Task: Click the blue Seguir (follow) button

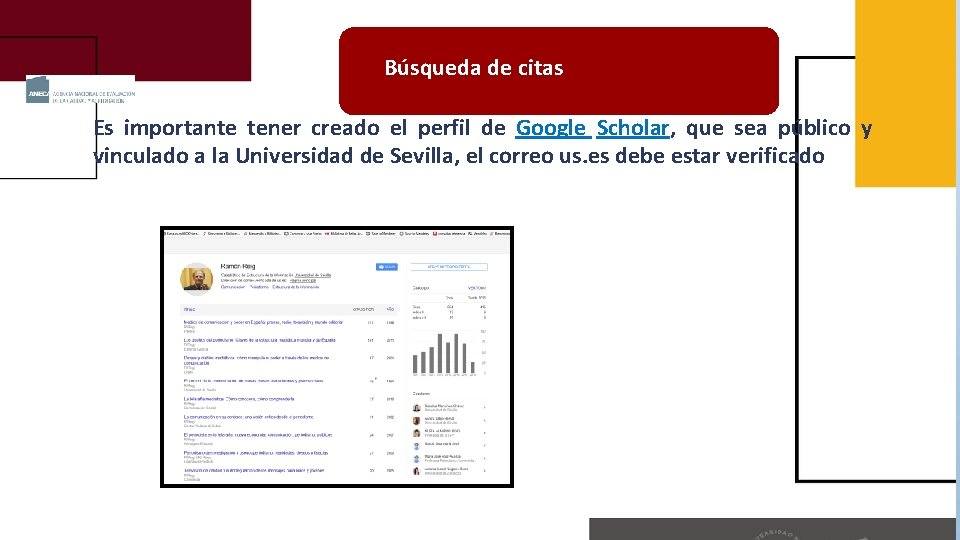Action: [386, 267]
